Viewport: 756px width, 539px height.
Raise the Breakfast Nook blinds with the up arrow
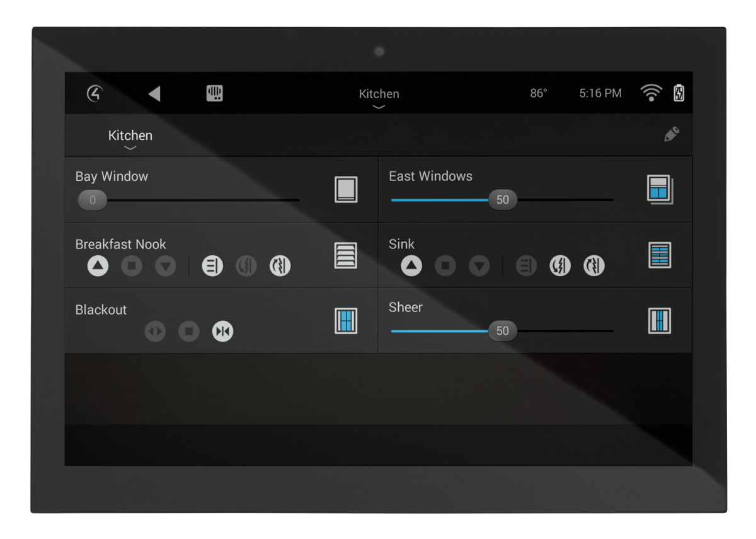(98, 266)
